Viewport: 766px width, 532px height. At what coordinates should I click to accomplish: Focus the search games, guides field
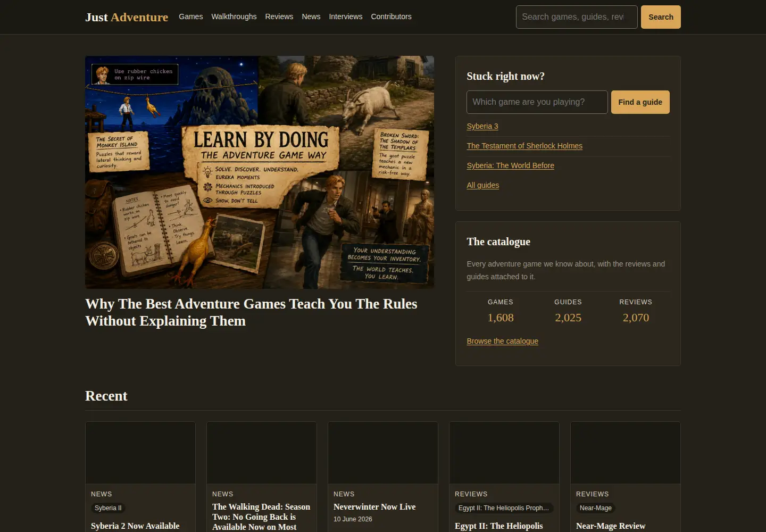coord(577,17)
